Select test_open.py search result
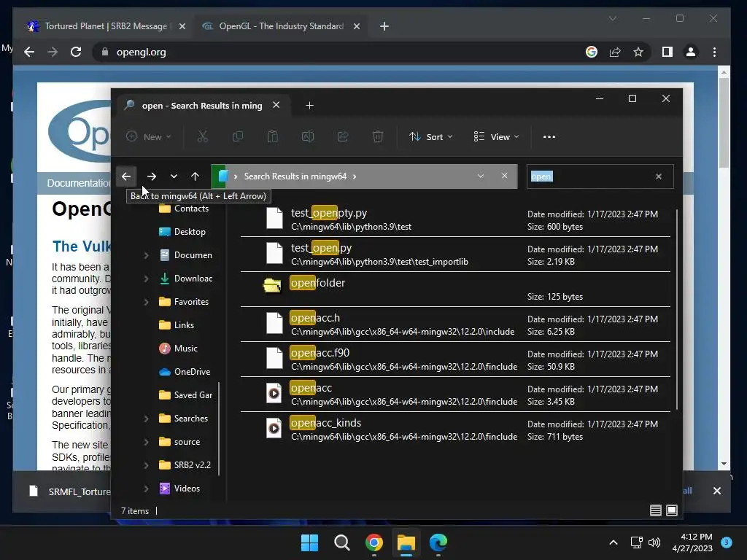 click(x=455, y=254)
